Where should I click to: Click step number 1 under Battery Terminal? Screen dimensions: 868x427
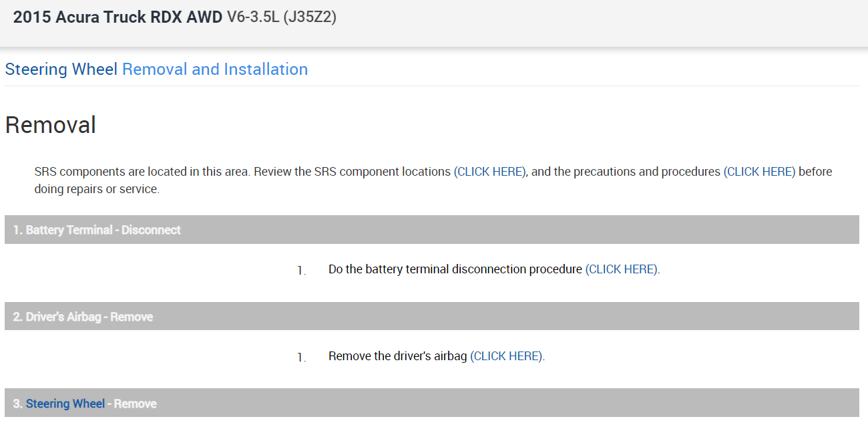click(301, 270)
